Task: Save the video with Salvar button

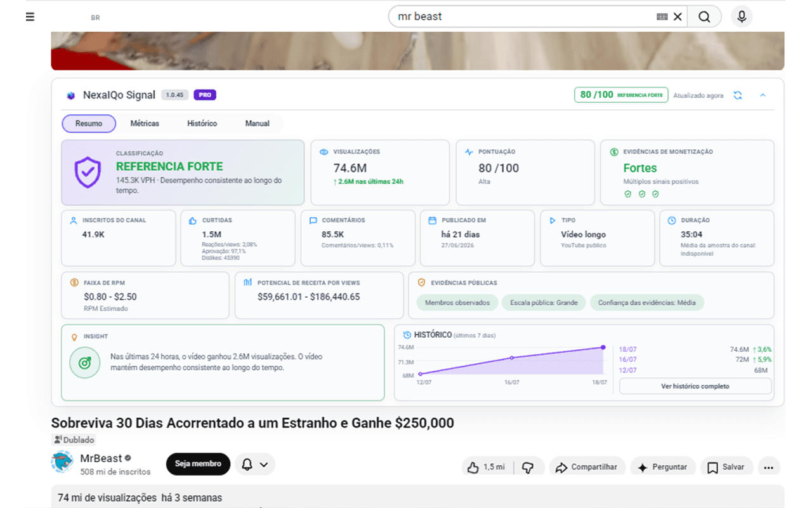Action: pos(726,467)
